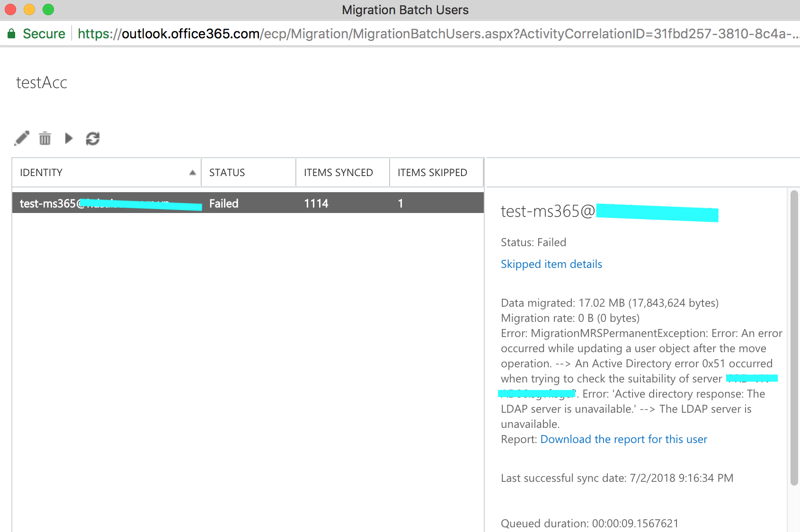Click the Refresh icon in the toolbar
The image size is (800, 532).
click(x=93, y=138)
